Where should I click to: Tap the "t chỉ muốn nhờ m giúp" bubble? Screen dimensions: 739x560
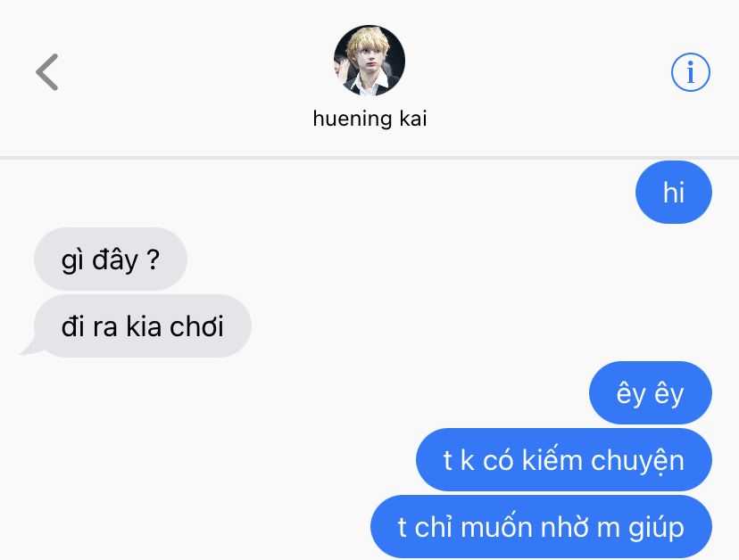(541, 526)
